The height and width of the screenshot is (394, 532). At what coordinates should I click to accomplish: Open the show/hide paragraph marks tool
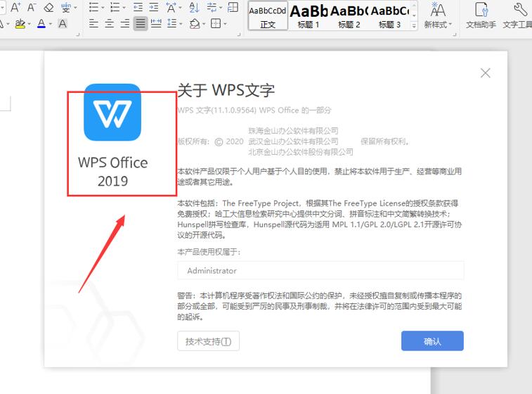click(212, 8)
